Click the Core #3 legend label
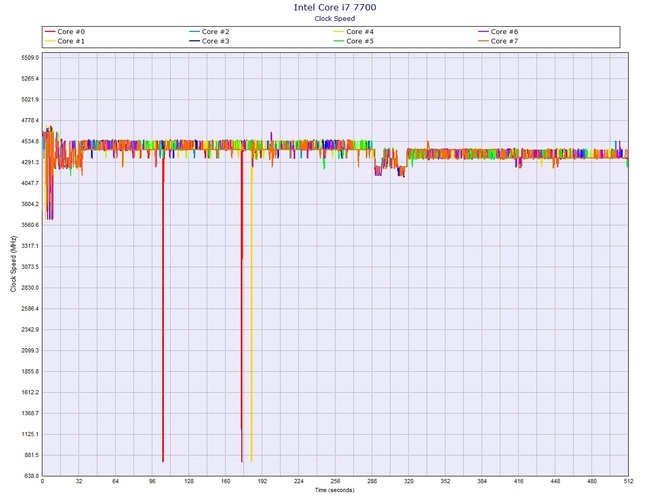 (x=215, y=41)
